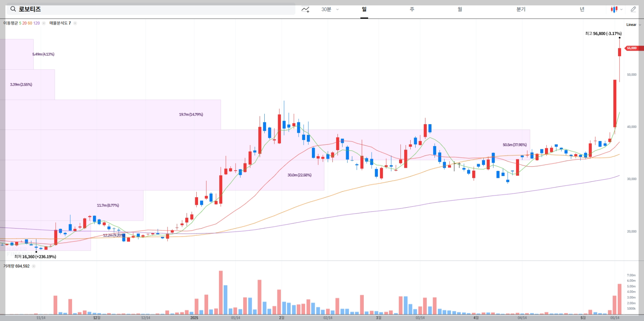Expand the Linear scale dropdown
This screenshot has height=321, width=644.
pos(634,25)
